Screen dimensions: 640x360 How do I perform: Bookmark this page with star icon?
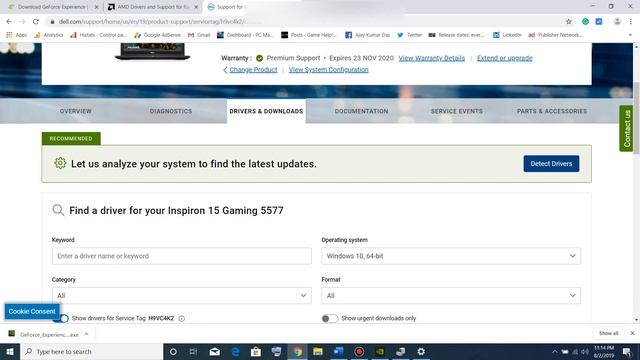pyautogui.click(x=569, y=22)
